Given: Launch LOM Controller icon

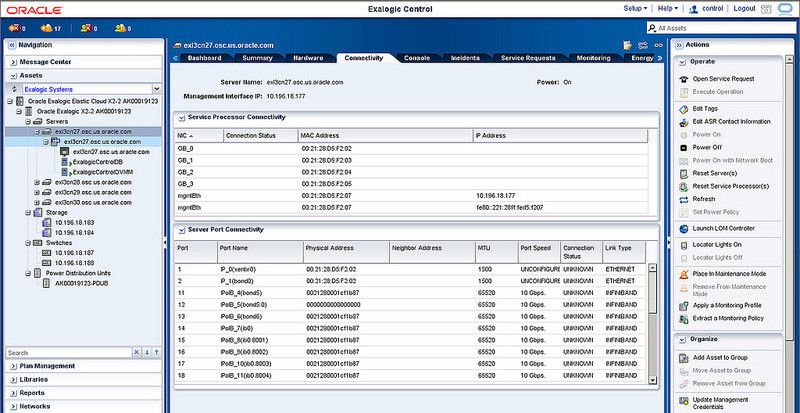Looking at the screenshot, I should pos(684,229).
